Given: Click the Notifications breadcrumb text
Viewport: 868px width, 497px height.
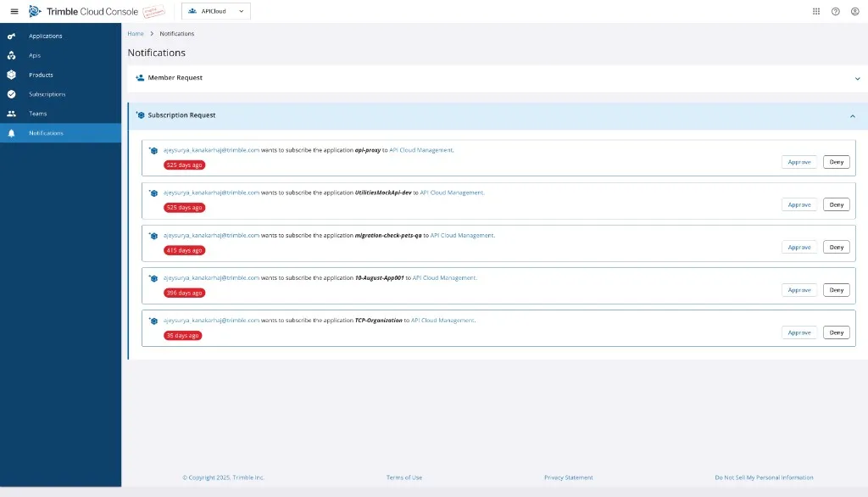Looking at the screenshot, I should click(x=176, y=34).
